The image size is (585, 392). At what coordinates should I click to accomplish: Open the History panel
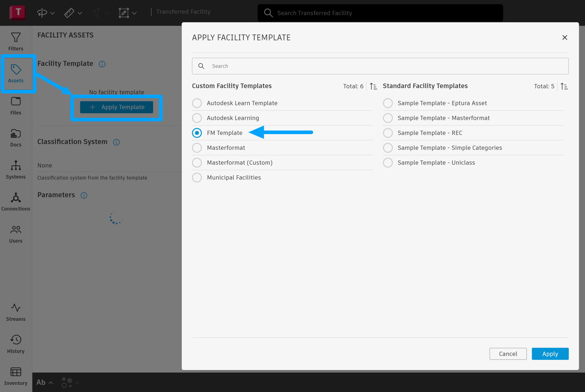tap(16, 344)
